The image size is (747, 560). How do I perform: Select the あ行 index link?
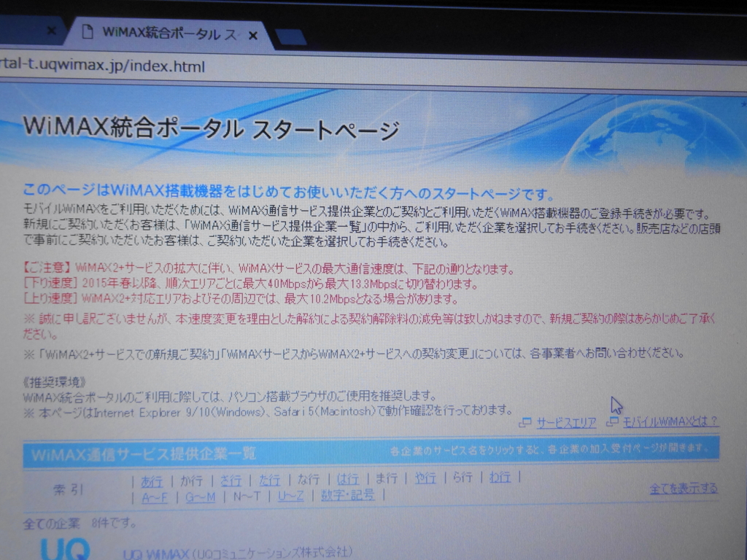[152, 481]
